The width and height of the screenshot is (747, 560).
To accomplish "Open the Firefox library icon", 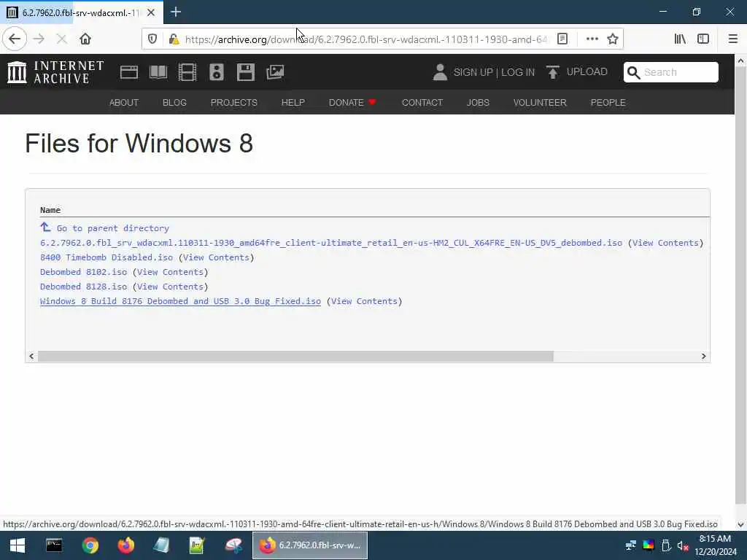I will click(680, 39).
